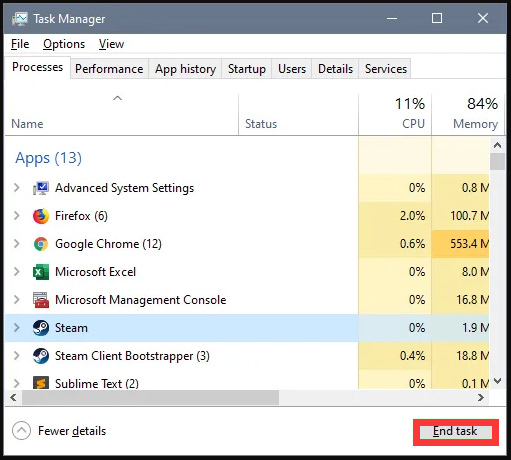Expand Steam Client Bootstrapper (3) group

[x=16, y=356]
